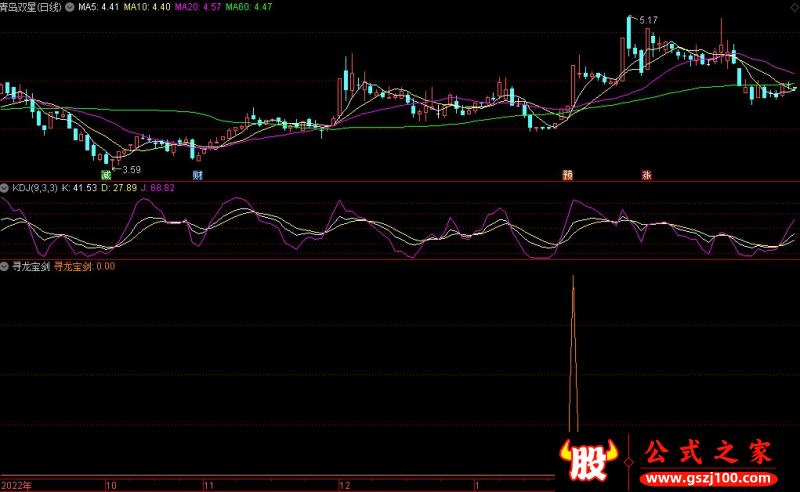The image size is (800, 492).
Task: Select the month 12 time axis marker
Action: click(x=345, y=485)
